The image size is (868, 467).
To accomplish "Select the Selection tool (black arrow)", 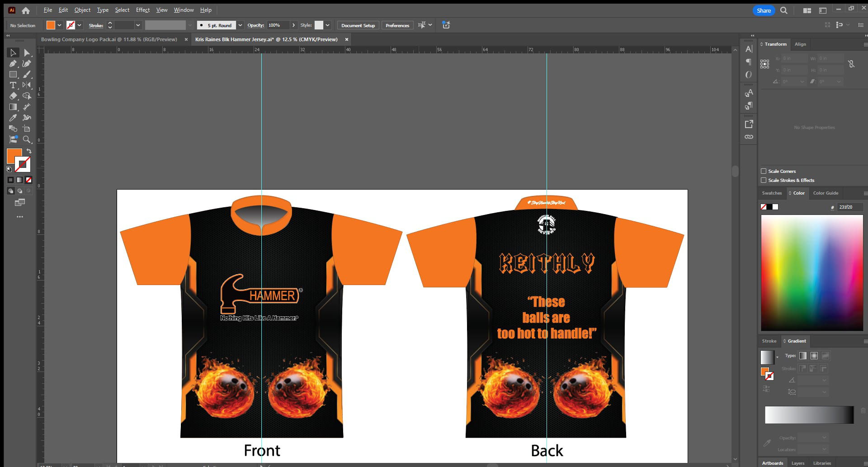I will pyautogui.click(x=13, y=53).
